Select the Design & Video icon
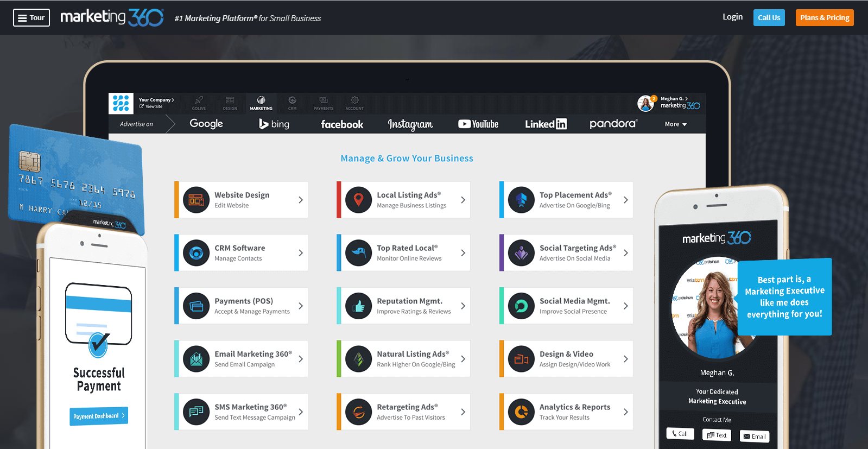The height and width of the screenshot is (449, 868). (x=521, y=359)
